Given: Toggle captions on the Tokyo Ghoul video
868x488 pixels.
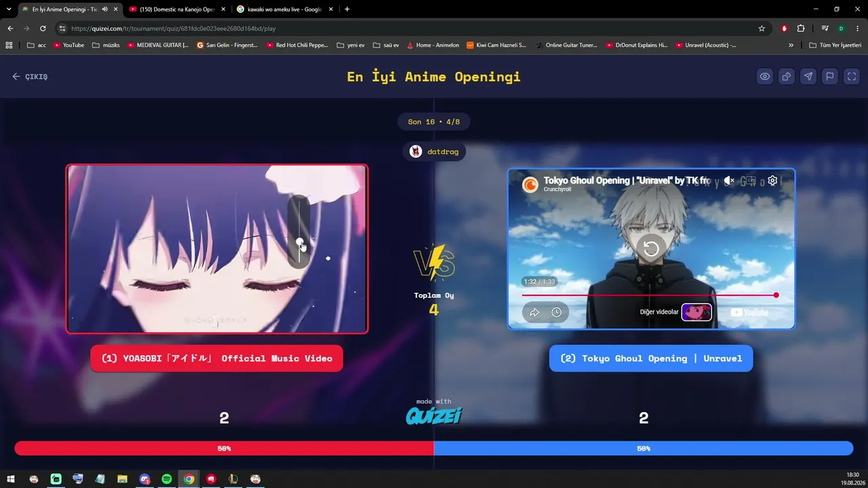Looking at the screenshot, I should pos(751,180).
